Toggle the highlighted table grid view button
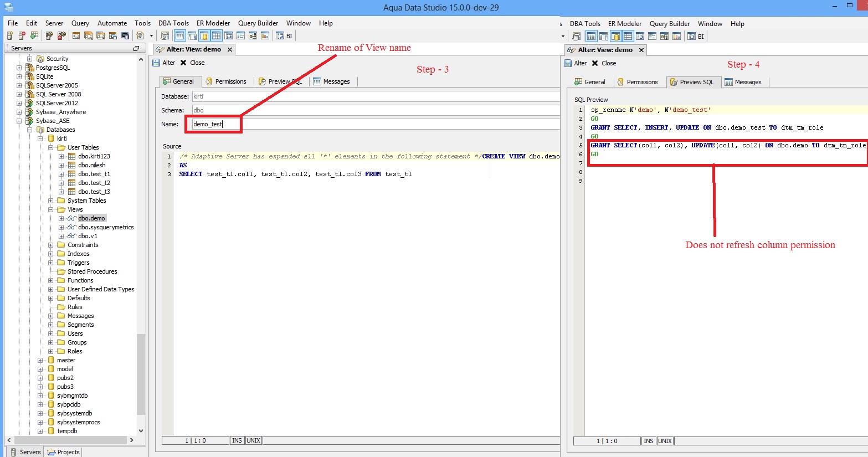 pos(180,35)
